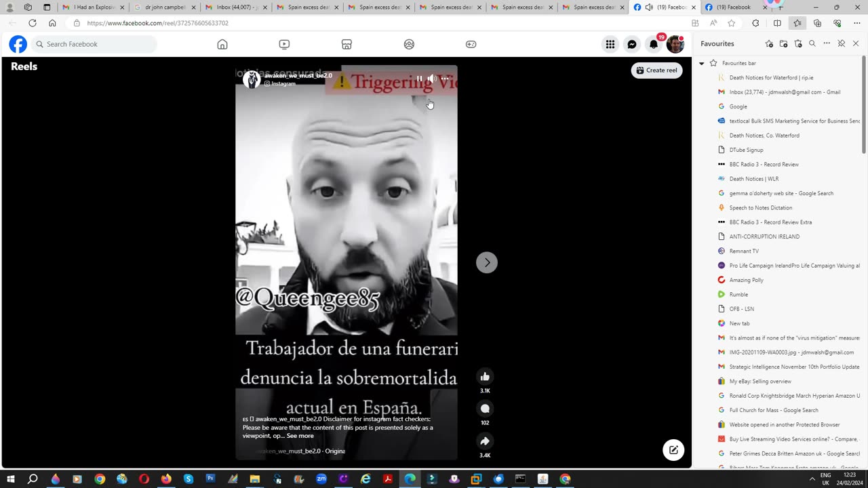Open account profile picture menu
This screenshot has height=488, width=868.
point(675,44)
